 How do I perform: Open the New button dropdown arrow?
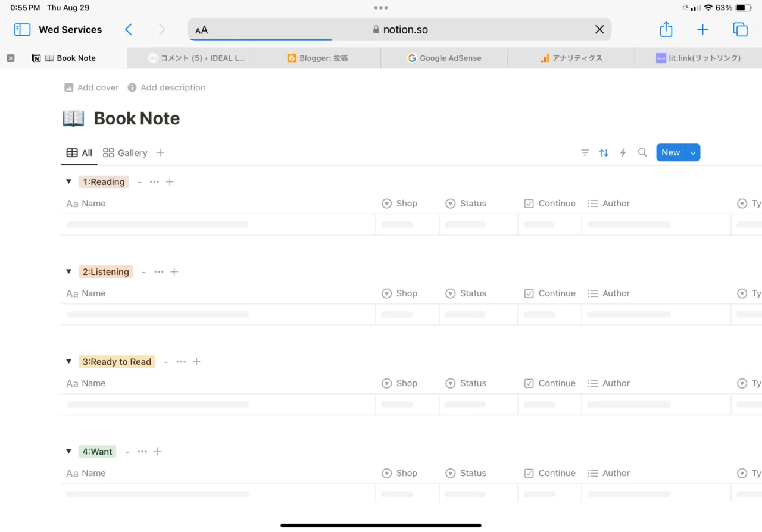pos(693,153)
